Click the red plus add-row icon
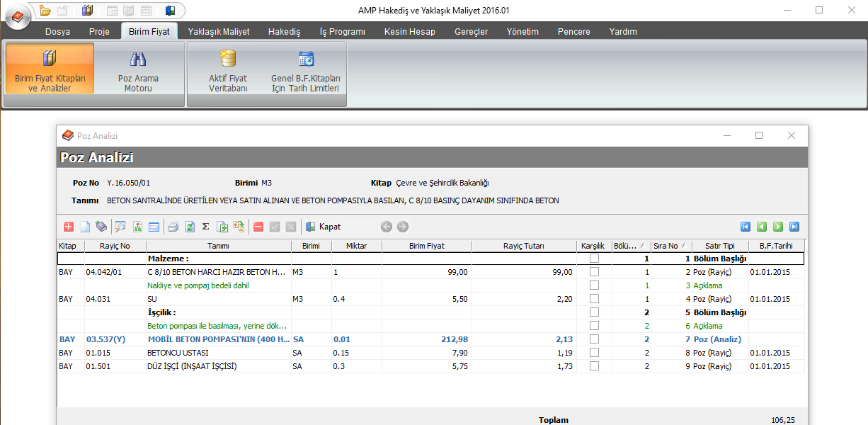 pos(69,227)
